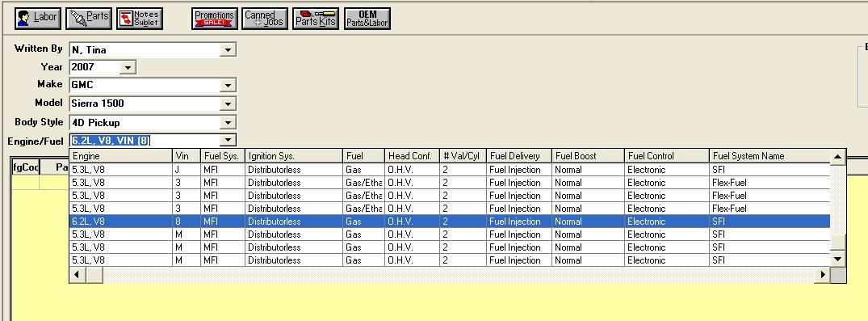Open the Parts spark plug button

[89, 19]
